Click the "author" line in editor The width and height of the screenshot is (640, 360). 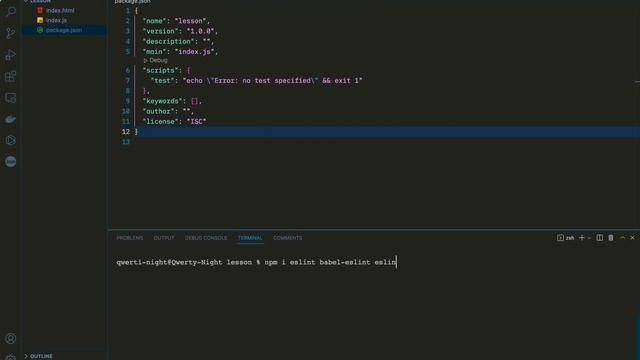pyautogui.click(x=168, y=111)
